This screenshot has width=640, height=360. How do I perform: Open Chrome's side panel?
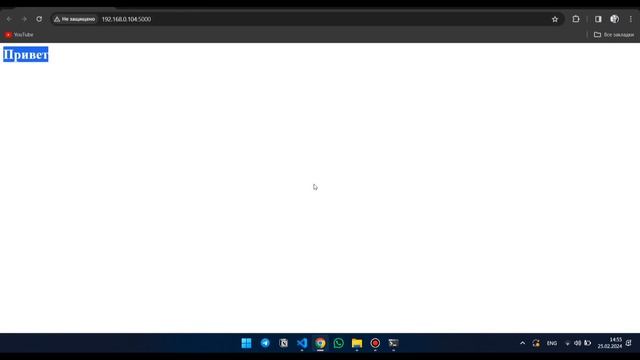click(598, 19)
